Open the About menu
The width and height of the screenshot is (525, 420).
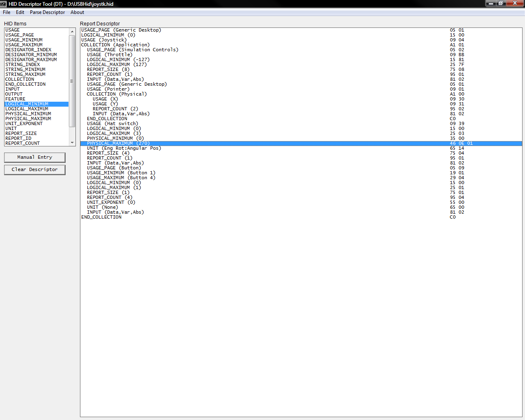[x=77, y=12]
